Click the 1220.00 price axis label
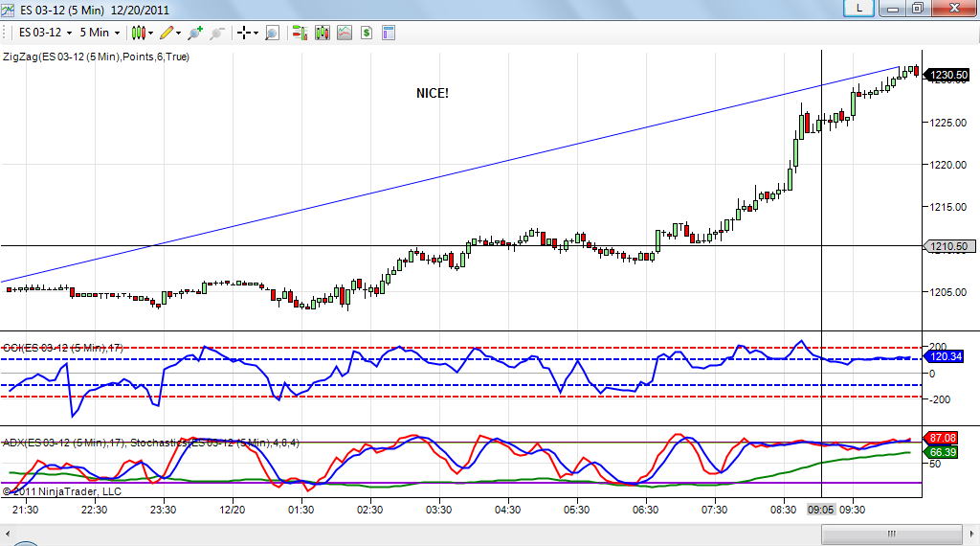 tap(948, 165)
